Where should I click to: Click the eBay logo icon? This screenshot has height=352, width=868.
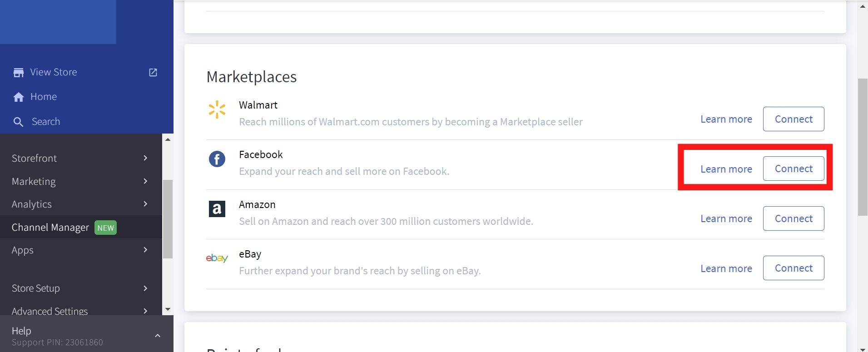(217, 258)
